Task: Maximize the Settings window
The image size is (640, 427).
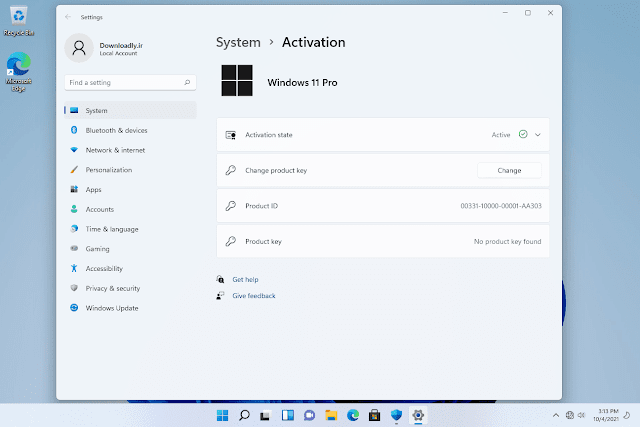Action: [528, 13]
